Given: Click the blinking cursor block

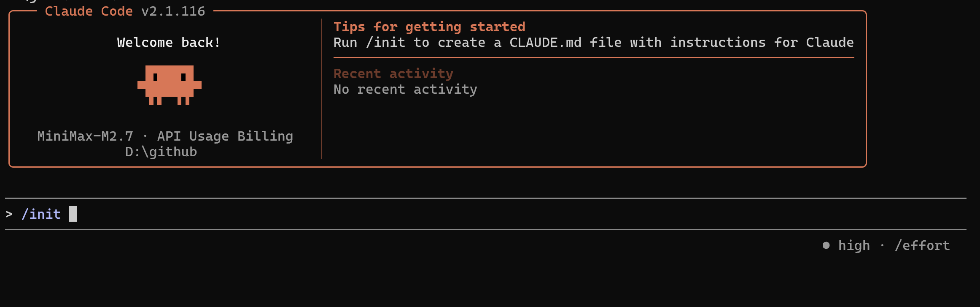Looking at the screenshot, I should (x=73, y=214).
